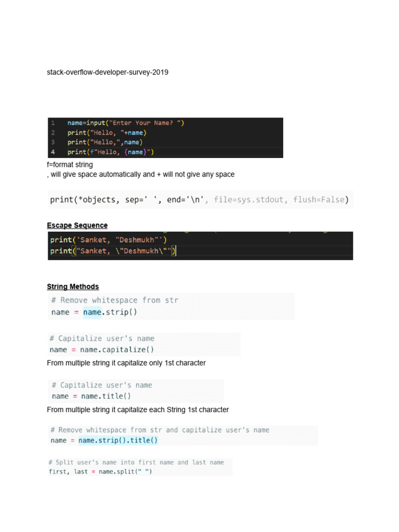Click the stack-overflow-developer-survey-2019 text
The image size is (399, 532).
[x=108, y=72]
